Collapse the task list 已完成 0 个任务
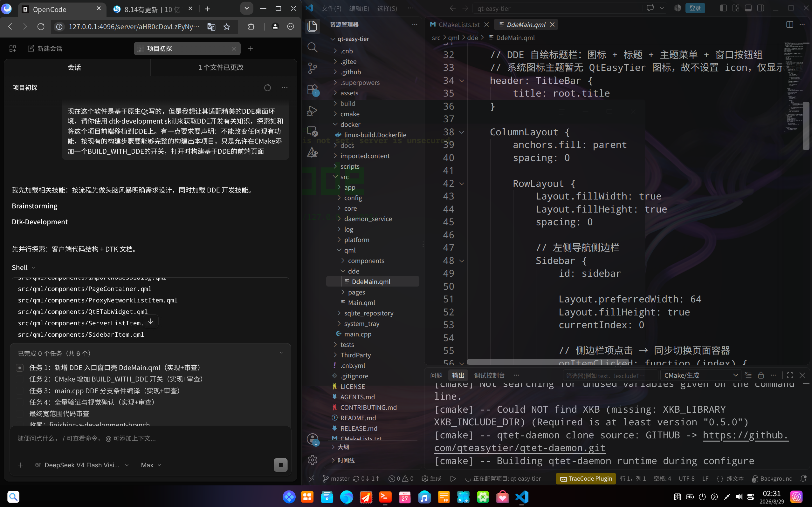The height and width of the screenshot is (507, 812). (x=281, y=353)
